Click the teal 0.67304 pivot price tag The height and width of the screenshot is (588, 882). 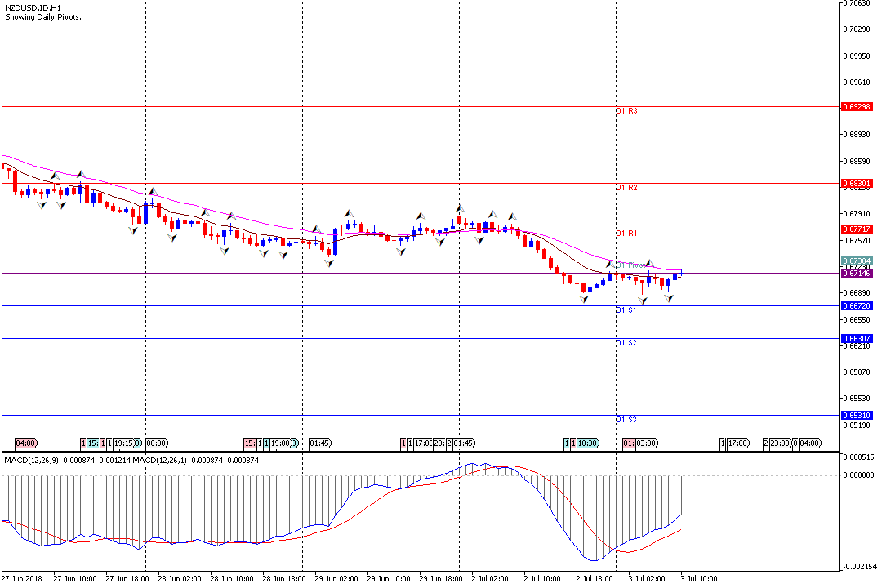click(857, 261)
